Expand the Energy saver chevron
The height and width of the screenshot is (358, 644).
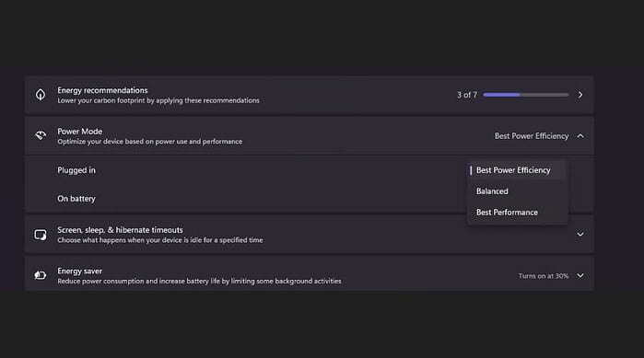click(x=580, y=275)
